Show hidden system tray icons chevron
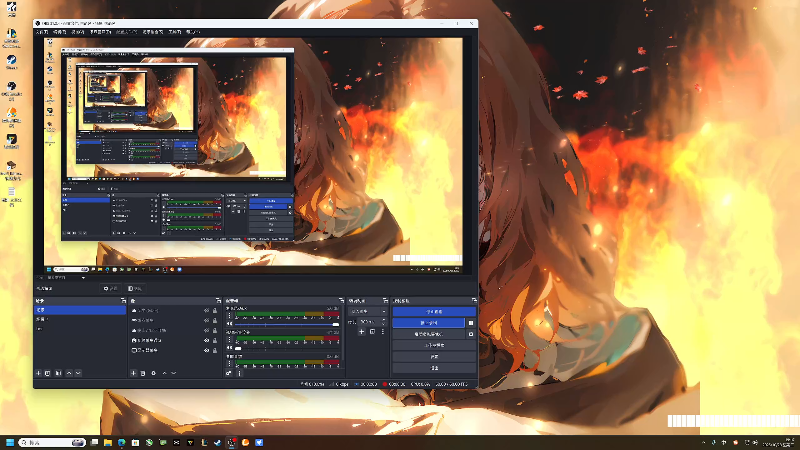Screen dimensions: 800x450 [704, 442]
